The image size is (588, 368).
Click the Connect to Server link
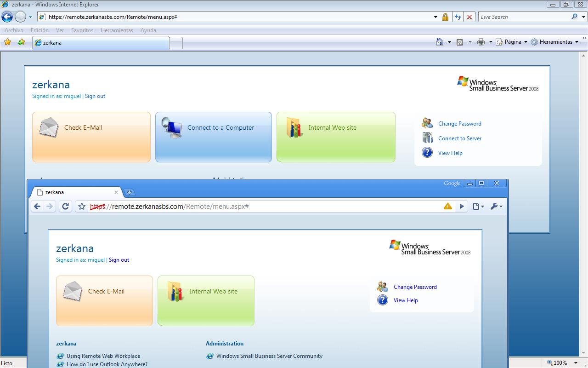(460, 138)
